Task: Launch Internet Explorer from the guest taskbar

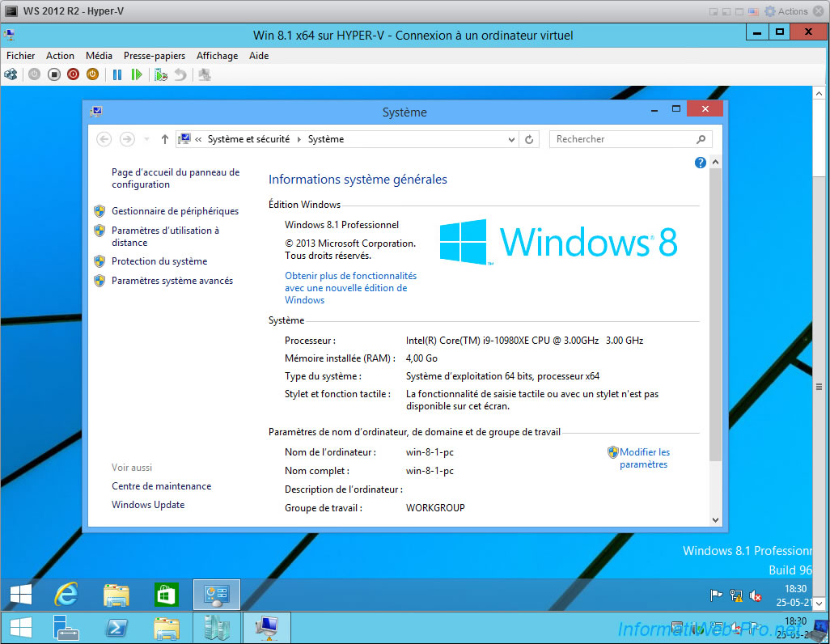Action: [x=66, y=594]
